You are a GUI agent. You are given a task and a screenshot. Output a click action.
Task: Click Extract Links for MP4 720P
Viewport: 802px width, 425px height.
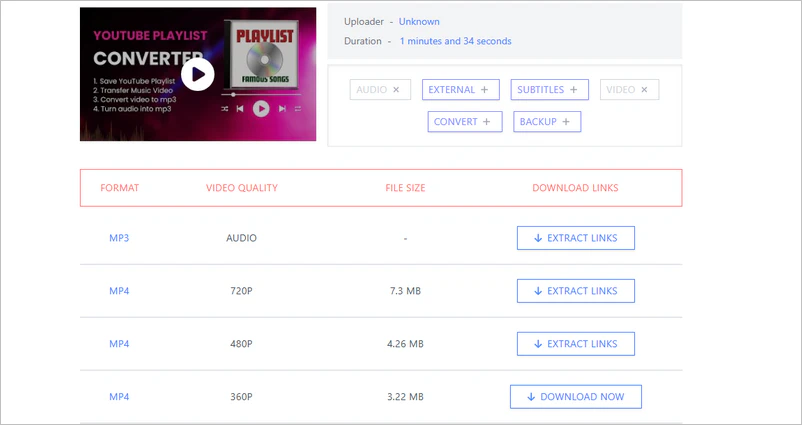coord(575,291)
